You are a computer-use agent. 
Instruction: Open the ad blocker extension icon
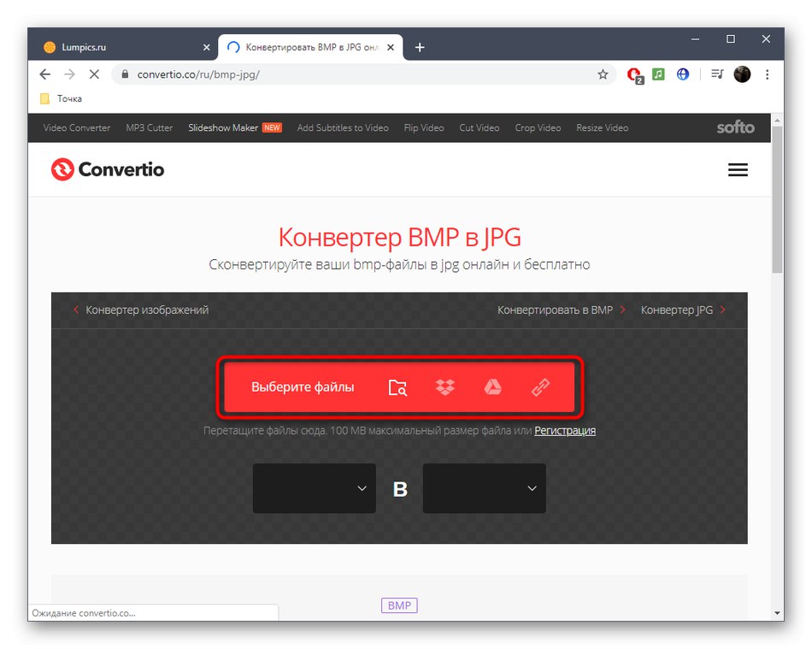click(x=633, y=74)
